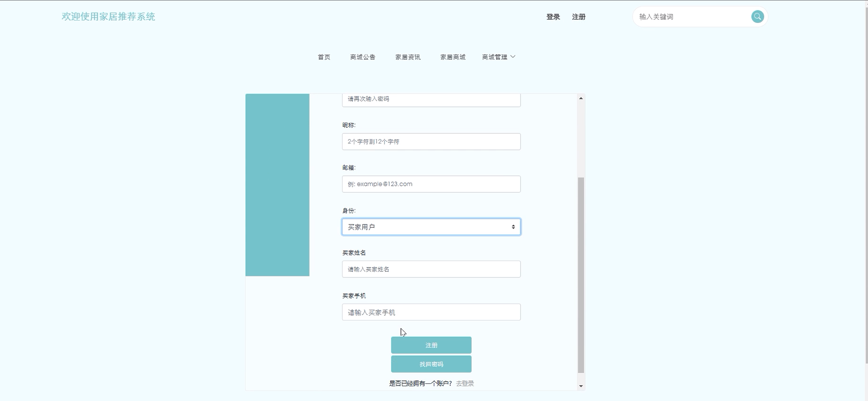Expand the 商城管理 chevron arrow
This screenshot has height=401, width=868.
(x=513, y=57)
